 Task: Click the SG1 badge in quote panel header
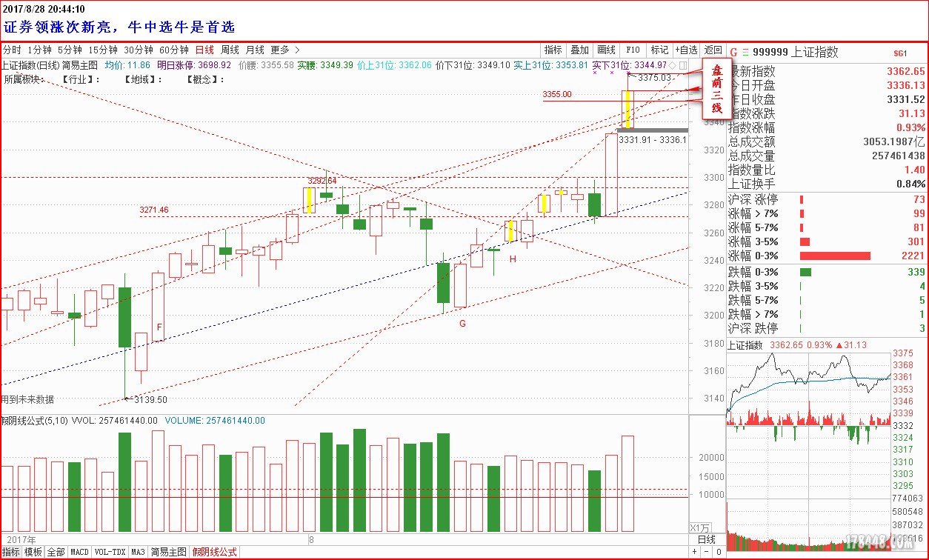pos(900,53)
